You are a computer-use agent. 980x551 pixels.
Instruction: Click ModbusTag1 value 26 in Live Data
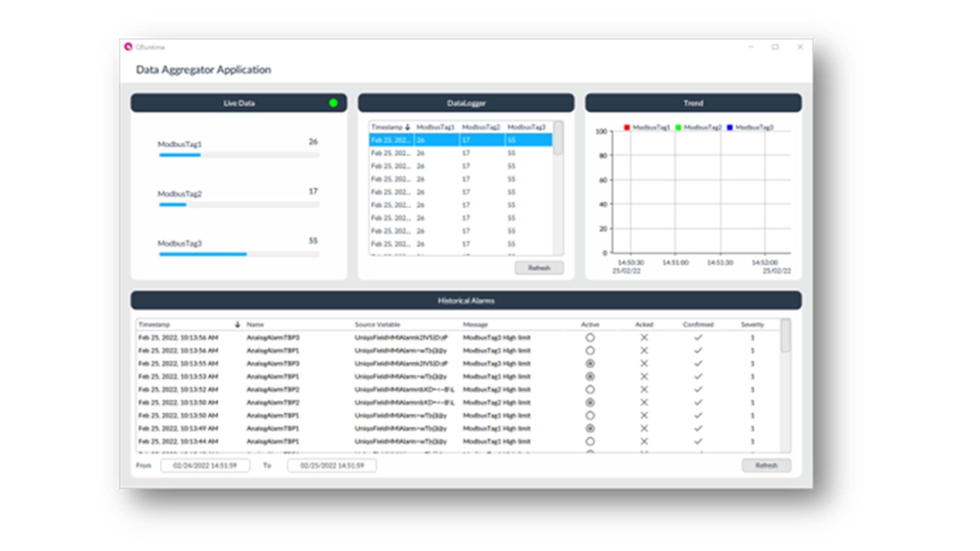[x=313, y=142]
